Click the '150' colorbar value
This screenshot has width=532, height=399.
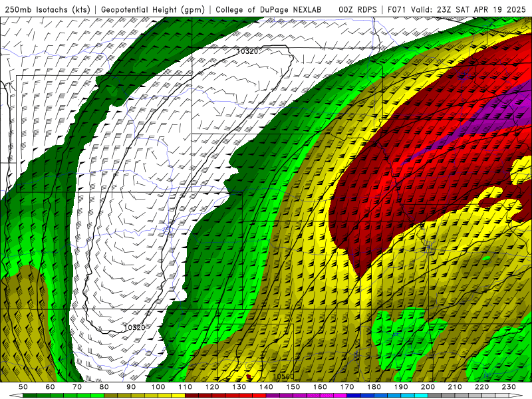coord(293,387)
